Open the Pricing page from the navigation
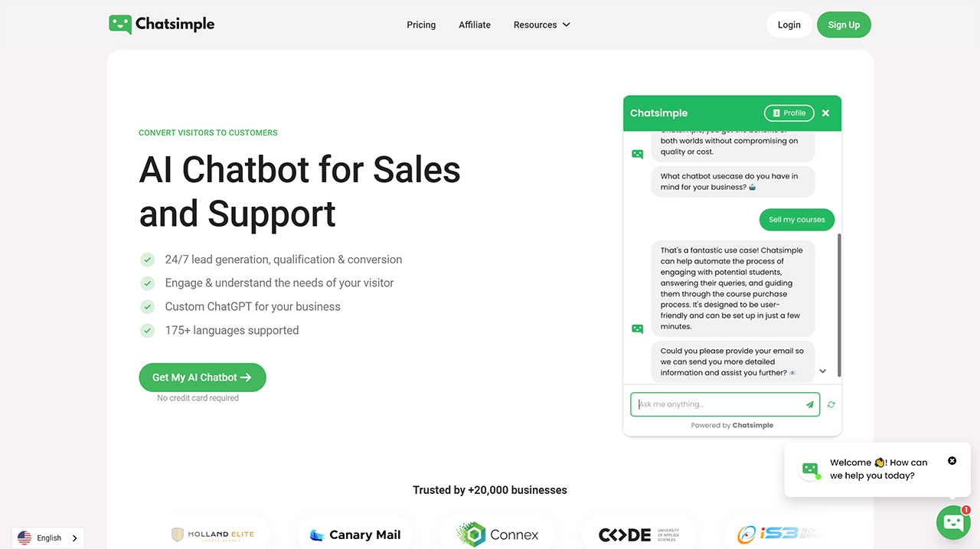The width and height of the screenshot is (980, 549). click(421, 25)
